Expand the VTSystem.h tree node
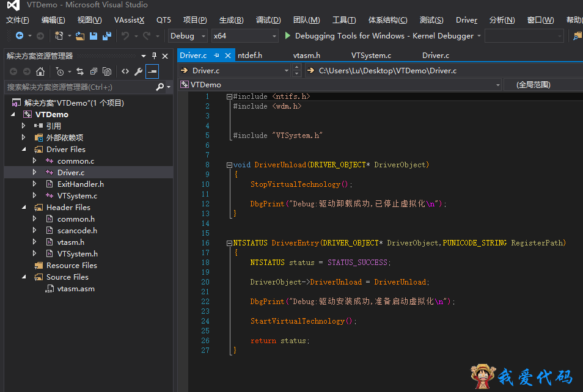 pyautogui.click(x=35, y=254)
